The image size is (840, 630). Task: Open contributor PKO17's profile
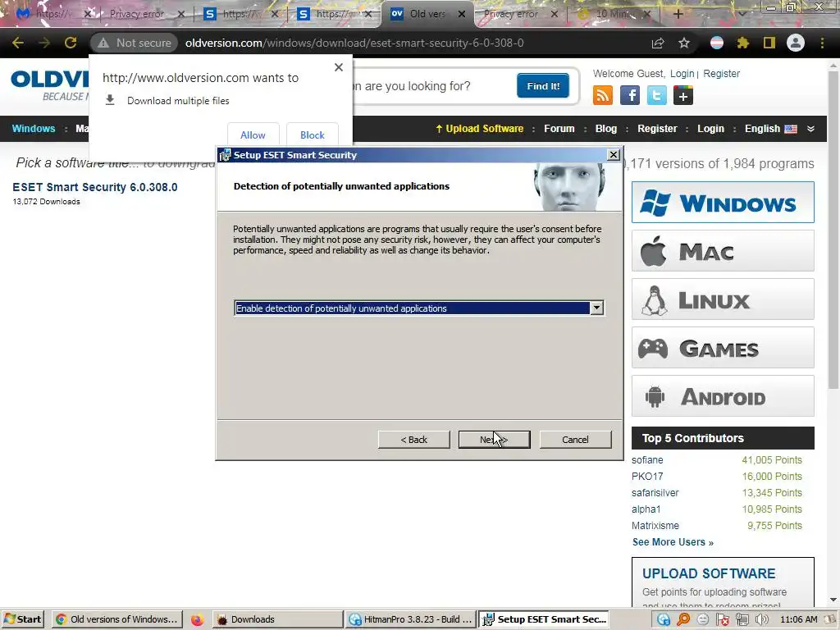coord(647,477)
